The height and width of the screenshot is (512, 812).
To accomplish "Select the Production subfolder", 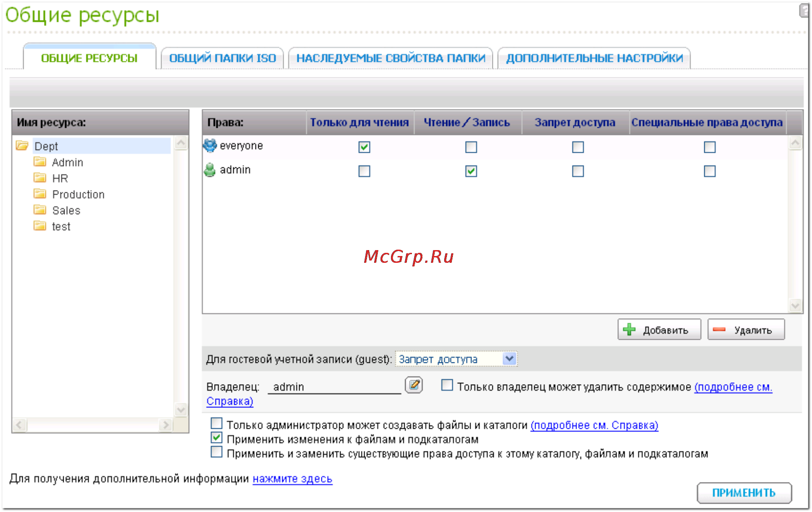I will click(x=78, y=194).
